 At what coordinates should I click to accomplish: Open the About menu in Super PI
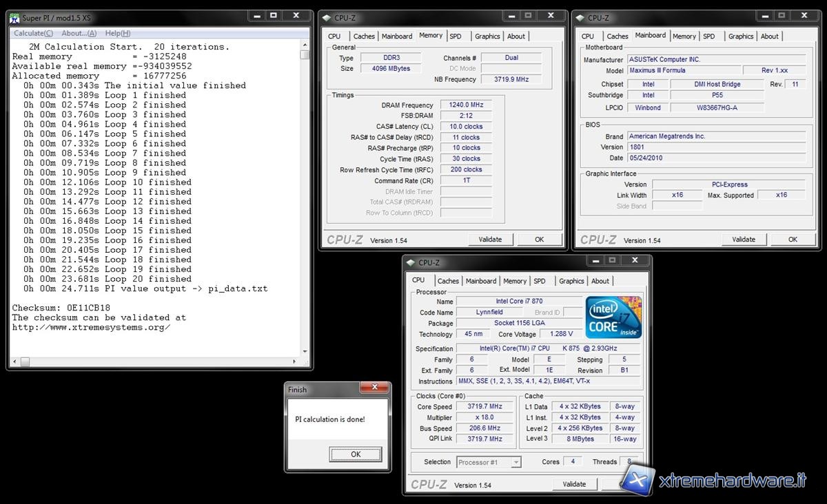point(79,33)
